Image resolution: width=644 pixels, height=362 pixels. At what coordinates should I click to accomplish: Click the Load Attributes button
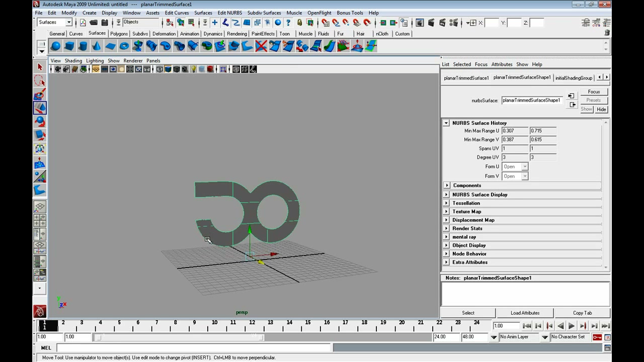pos(525,313)
